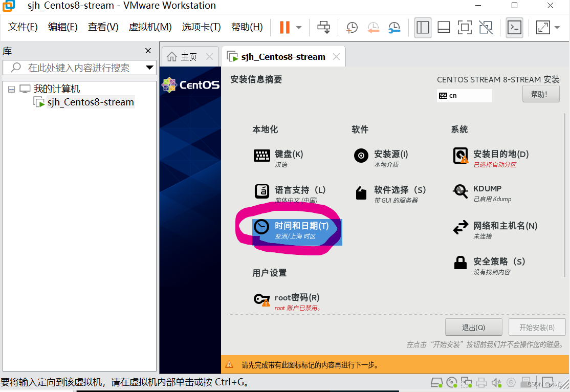The width and height of the screenshot is (570, 392).
Task: Open 安全策略(S) settings
Action: [x=489, y=266]
